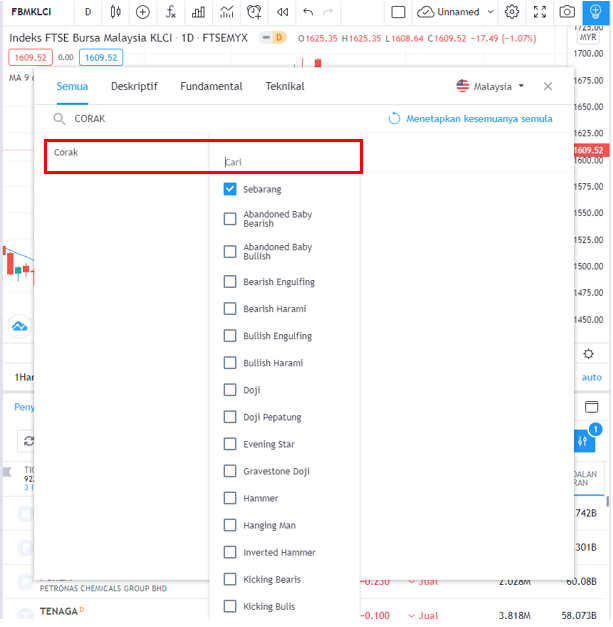Click the compare or add symbol plus icon
This screenshot has width=613, height=627.
143,12
